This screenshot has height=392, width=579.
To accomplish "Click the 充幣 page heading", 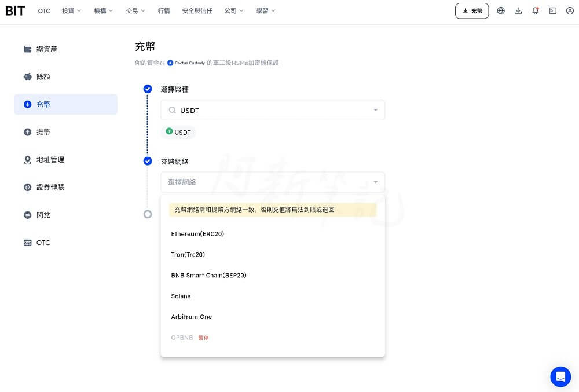I will point(145,46).
